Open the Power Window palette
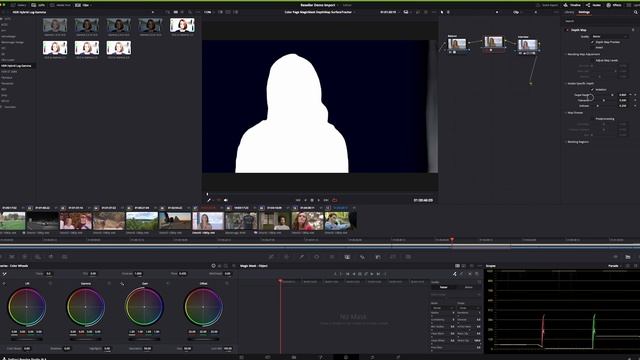 [316, 257]
